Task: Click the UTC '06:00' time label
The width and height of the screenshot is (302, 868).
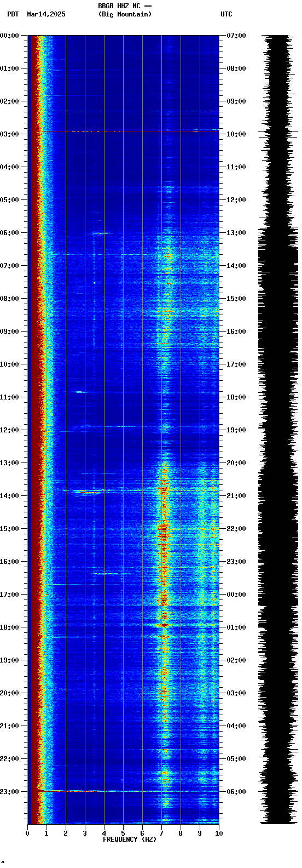Action: pyautogui.click(x=236, y=792)
